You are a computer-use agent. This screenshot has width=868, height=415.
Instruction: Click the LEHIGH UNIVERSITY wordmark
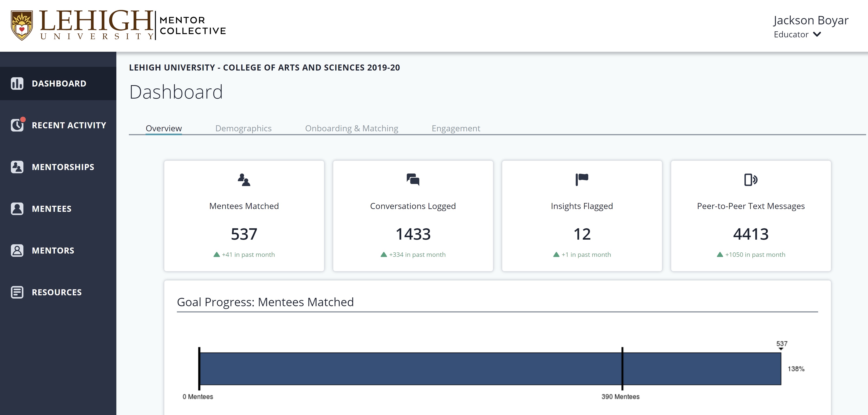(x=96, y=25)
